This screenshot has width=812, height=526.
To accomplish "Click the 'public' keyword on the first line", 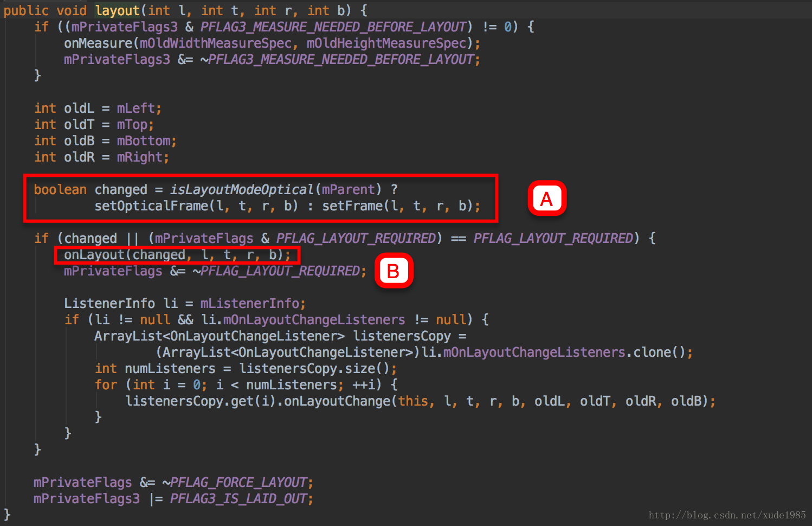I will 26,11.
